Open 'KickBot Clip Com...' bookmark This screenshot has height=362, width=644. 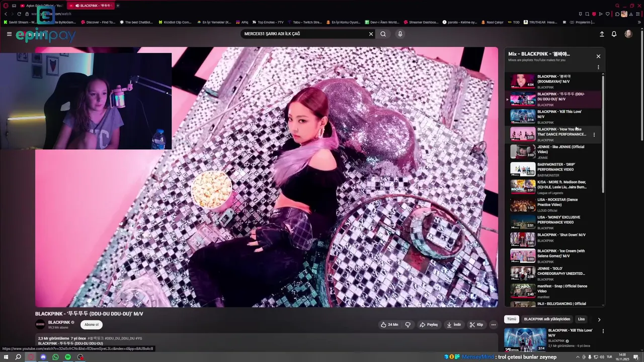(x=175, y=22)
